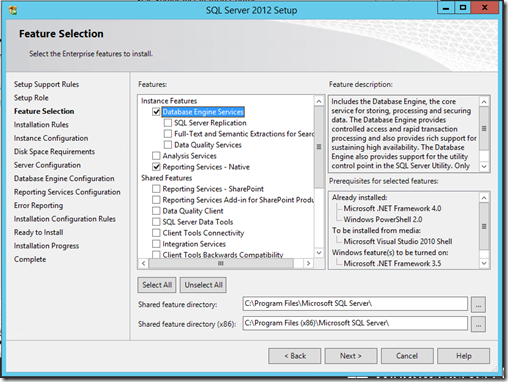Uncheck Reporting Services - Native checkbox

(x=156, y=167)
